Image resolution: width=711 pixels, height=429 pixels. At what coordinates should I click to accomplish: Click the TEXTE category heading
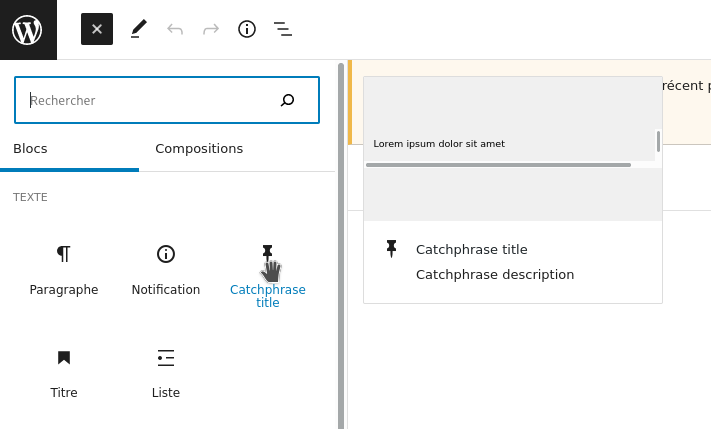30,197
